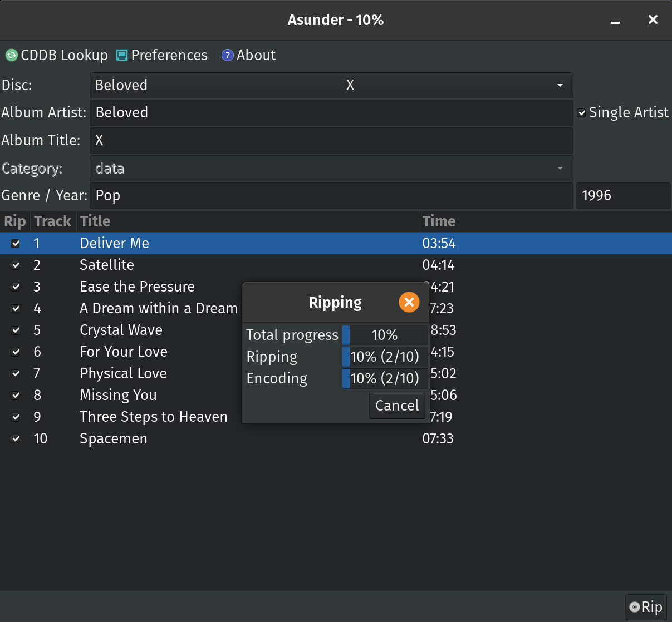The image size is (672, 622).
Task: Open the Category dropdown showing data
Action: click(560, 168)
